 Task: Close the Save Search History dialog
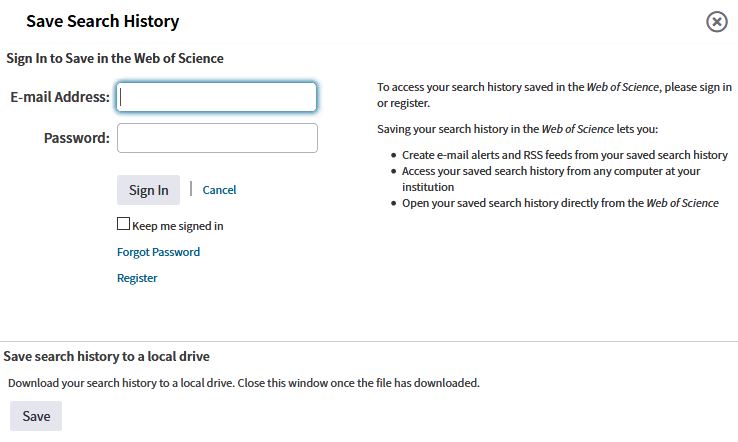(x=716, y=22)
